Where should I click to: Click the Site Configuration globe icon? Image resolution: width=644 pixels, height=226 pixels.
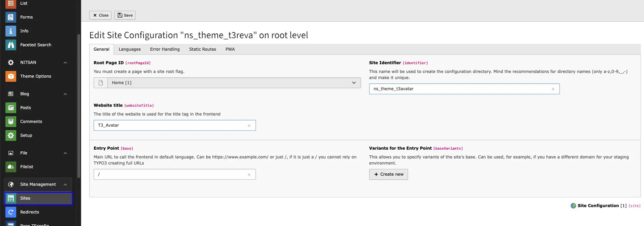pos(573,206)
